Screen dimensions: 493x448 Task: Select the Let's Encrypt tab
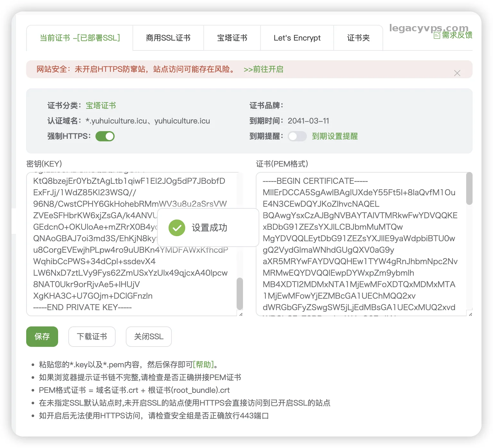tap(297, 38)
